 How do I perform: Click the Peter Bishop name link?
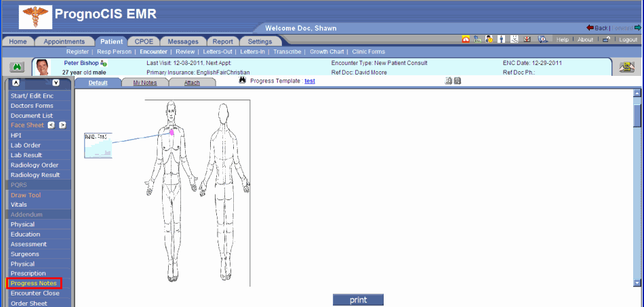(81, 63)
